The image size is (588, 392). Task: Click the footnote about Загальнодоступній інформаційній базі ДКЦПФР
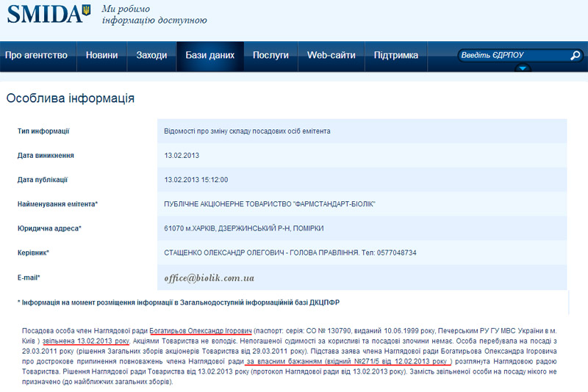coord(179,302)
